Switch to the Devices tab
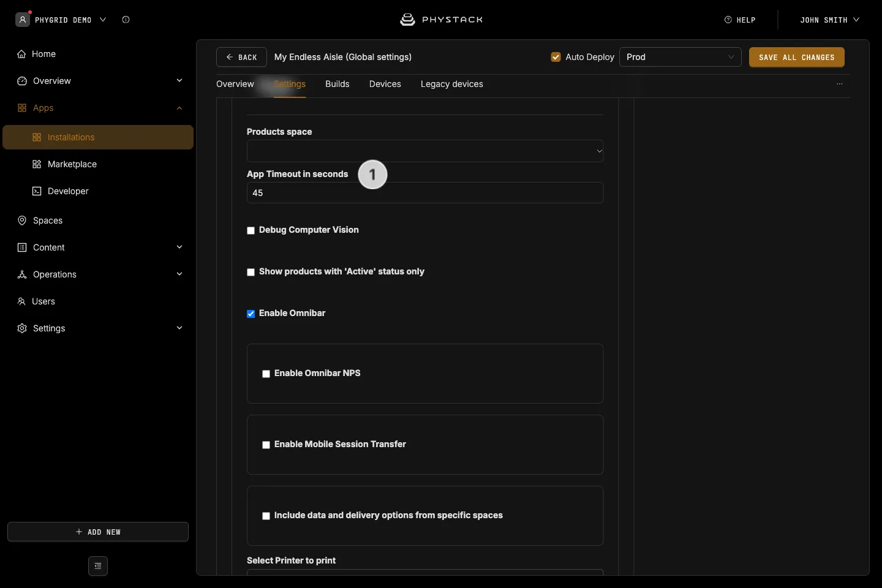Viewport: 882px width, 588px height. [x=385, y=84]
